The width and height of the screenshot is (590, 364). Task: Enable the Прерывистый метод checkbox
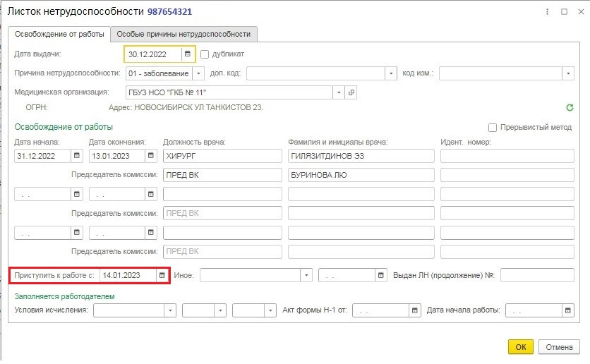(x=493, y=128)
